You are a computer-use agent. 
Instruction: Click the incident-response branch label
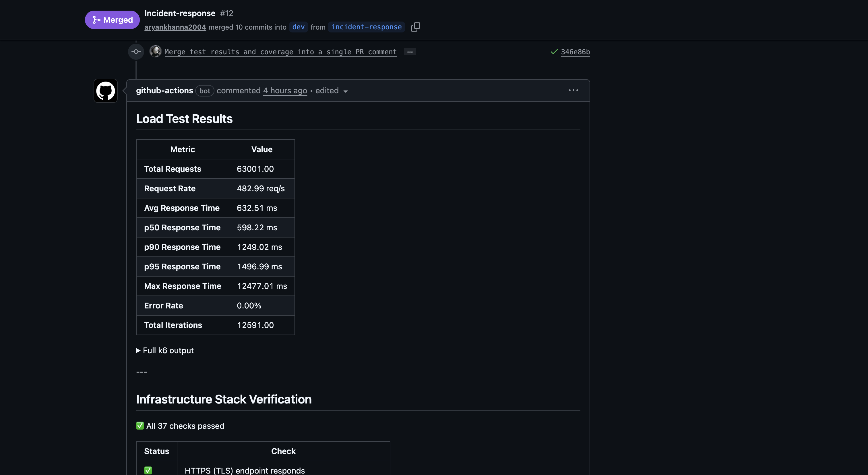coord(366,27)
